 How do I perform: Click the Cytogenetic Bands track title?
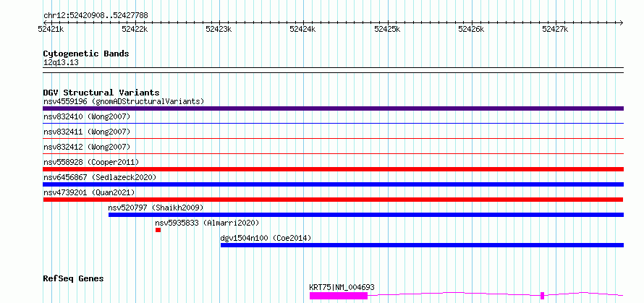(86, 54)
